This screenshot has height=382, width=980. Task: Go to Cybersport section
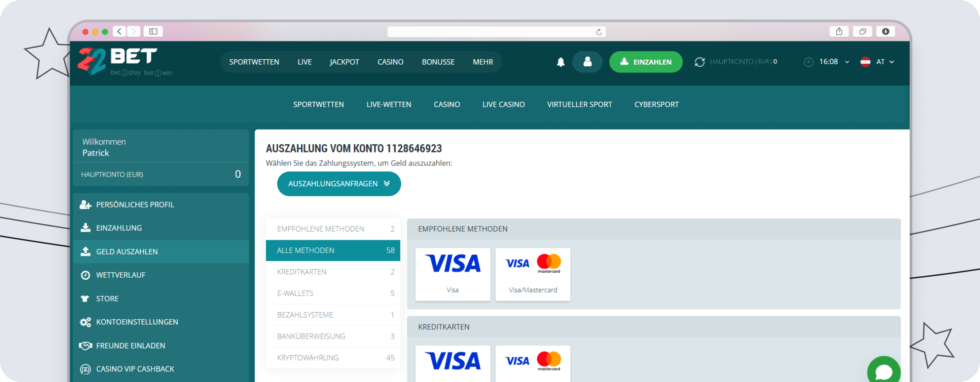point(657,104)
